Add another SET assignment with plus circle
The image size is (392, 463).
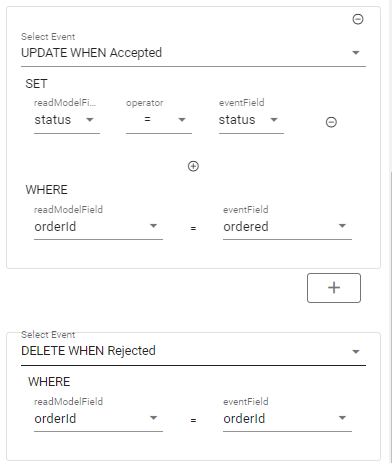(x=193, y=166)
